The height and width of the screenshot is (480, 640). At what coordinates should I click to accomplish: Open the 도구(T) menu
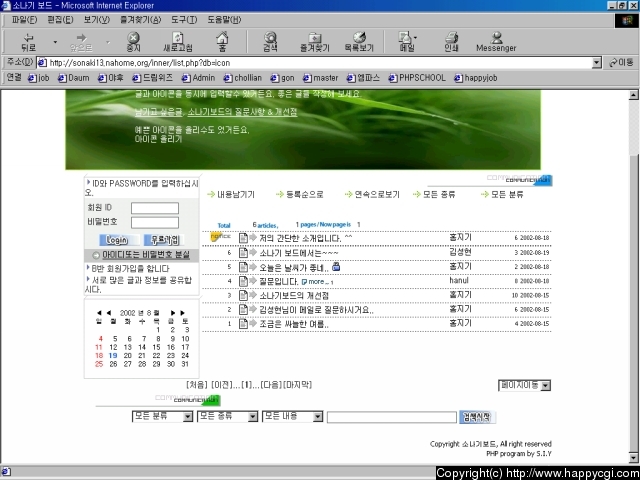[184, 20]
